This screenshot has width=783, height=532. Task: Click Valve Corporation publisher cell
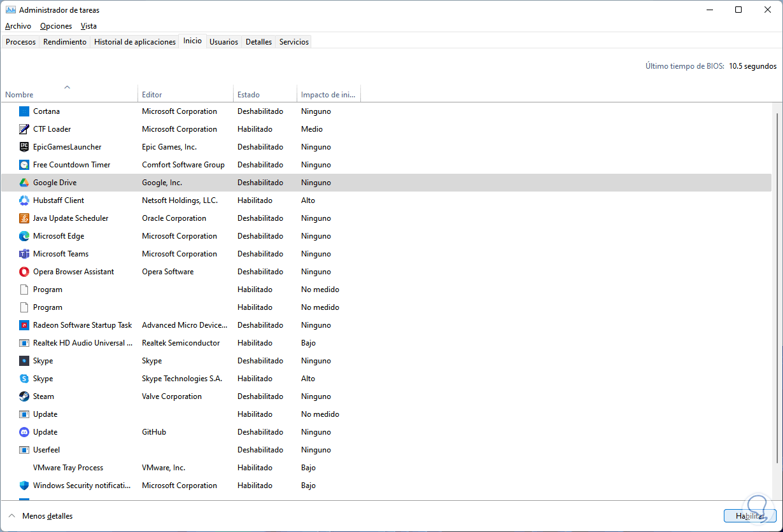172,396
